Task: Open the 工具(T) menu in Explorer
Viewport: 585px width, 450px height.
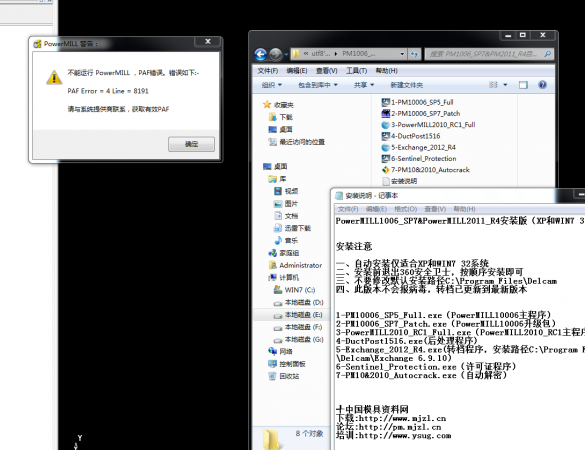Action: (x=356, y=71)
